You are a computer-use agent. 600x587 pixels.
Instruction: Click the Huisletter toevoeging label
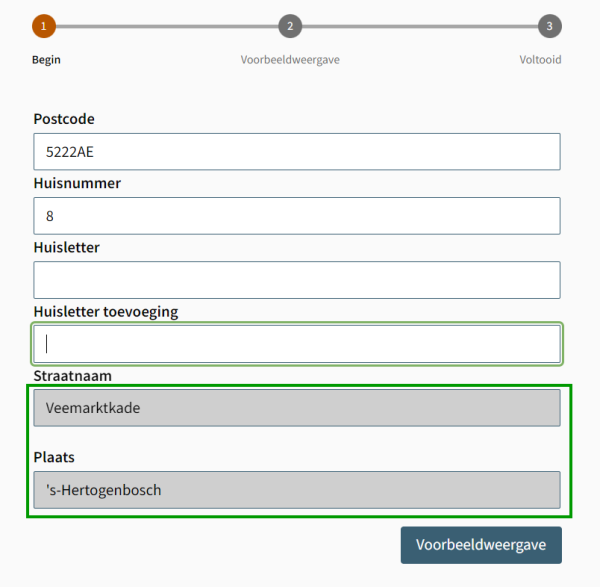[x=106, y=311]
